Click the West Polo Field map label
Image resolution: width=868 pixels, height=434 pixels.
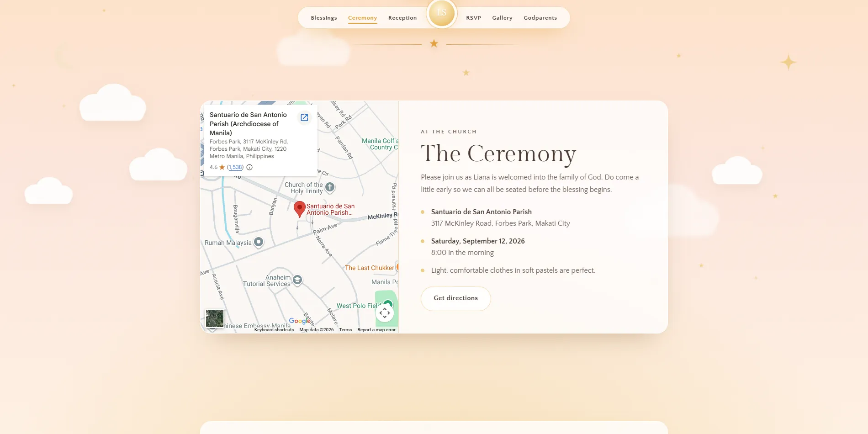coord(359,306)
